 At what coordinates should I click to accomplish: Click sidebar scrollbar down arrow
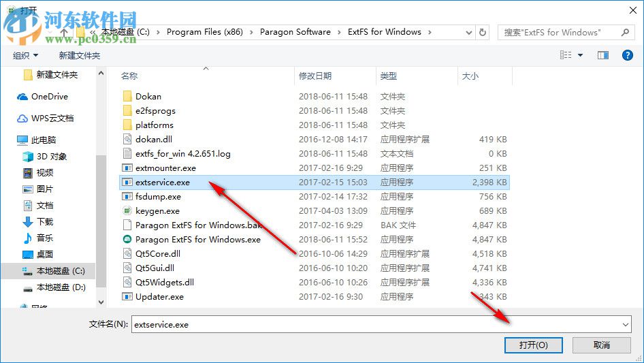pyautogui.click(x=101, y=302)
